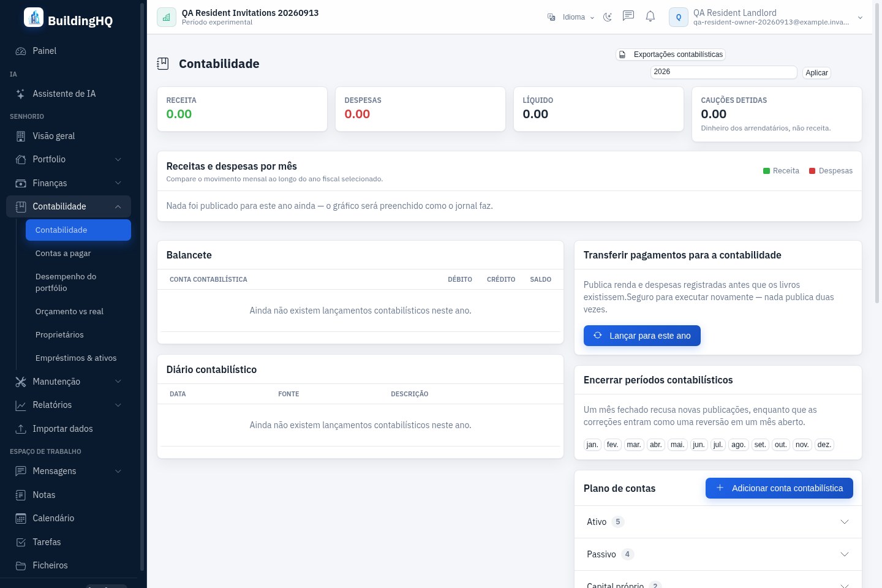Image resolution: width=882 pixels, height=588 pixels.
Task: Click Lançar para este ano button
Action: tap(642, 336)
